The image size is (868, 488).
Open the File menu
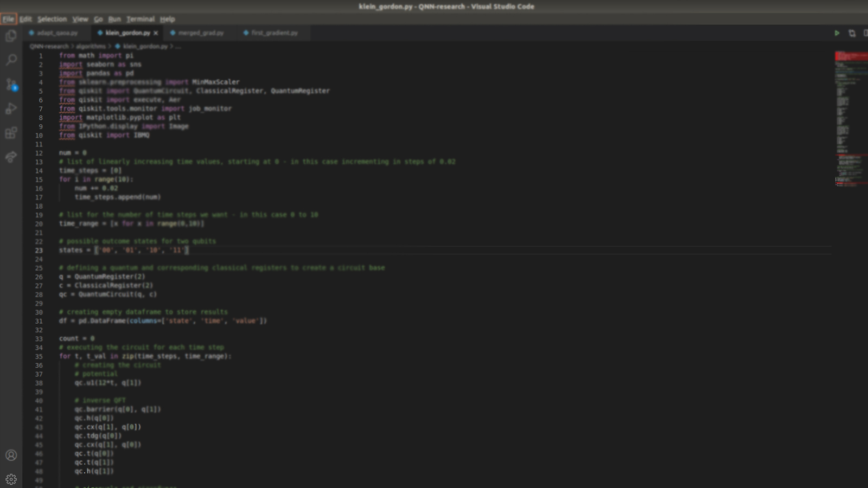(8, 19)
